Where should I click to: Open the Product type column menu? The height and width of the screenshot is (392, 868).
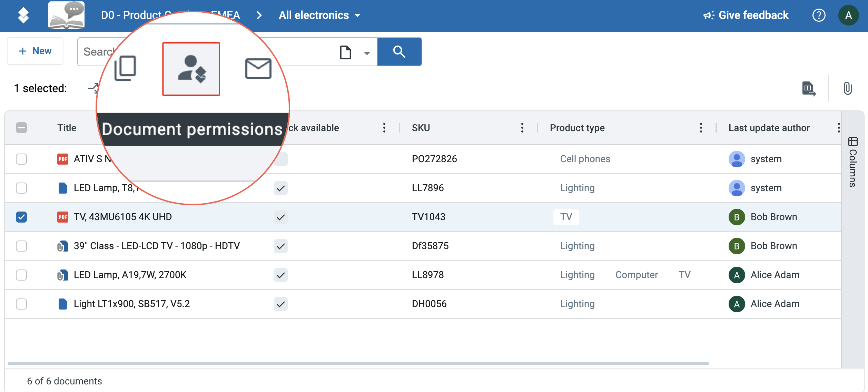click(x=701, y=128)
